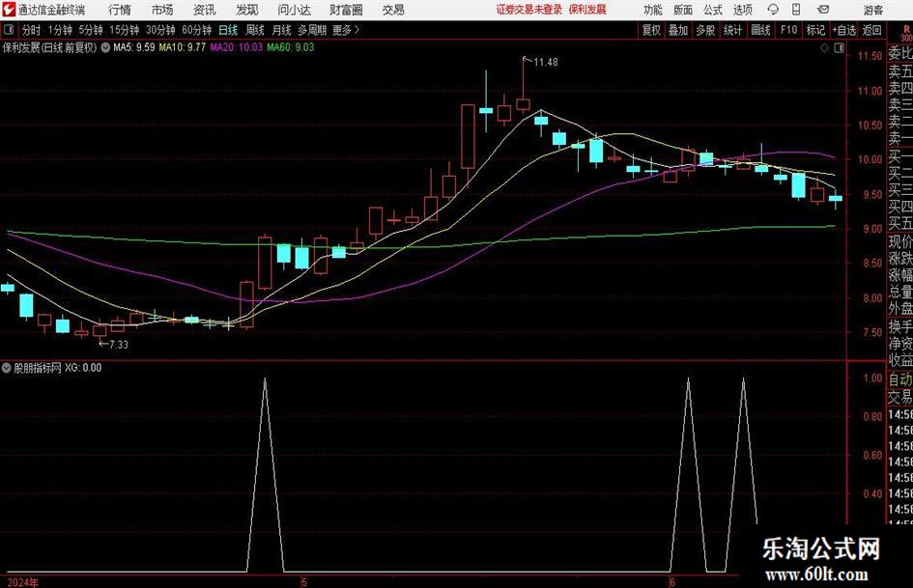Switch to the 分时 period tab
The width and height of the screenshot is (913, 588).
coord(31,30)
